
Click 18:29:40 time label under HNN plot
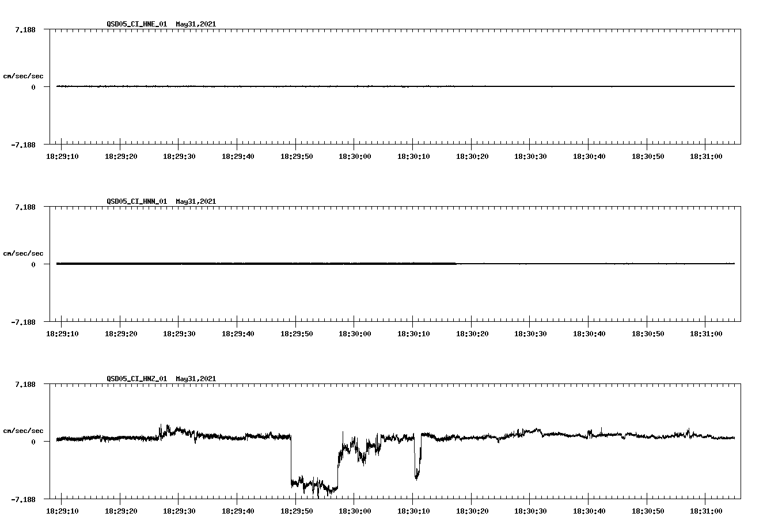(237, 334)
